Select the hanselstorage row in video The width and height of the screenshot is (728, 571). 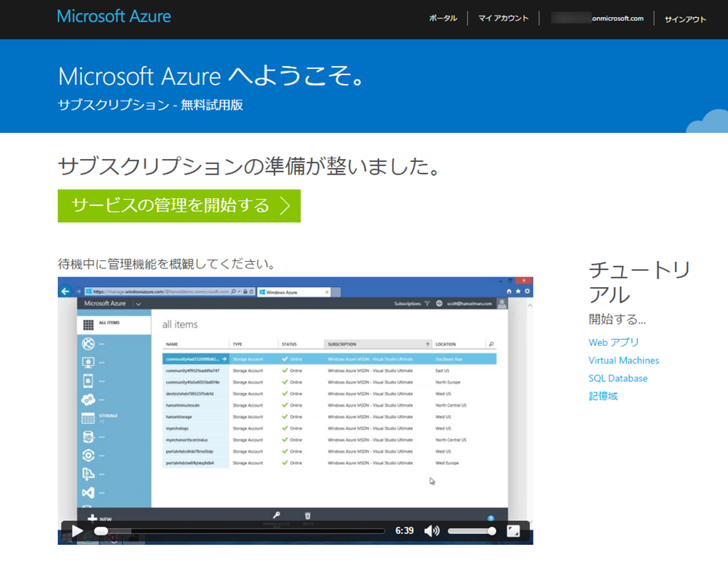pos(329,417)
